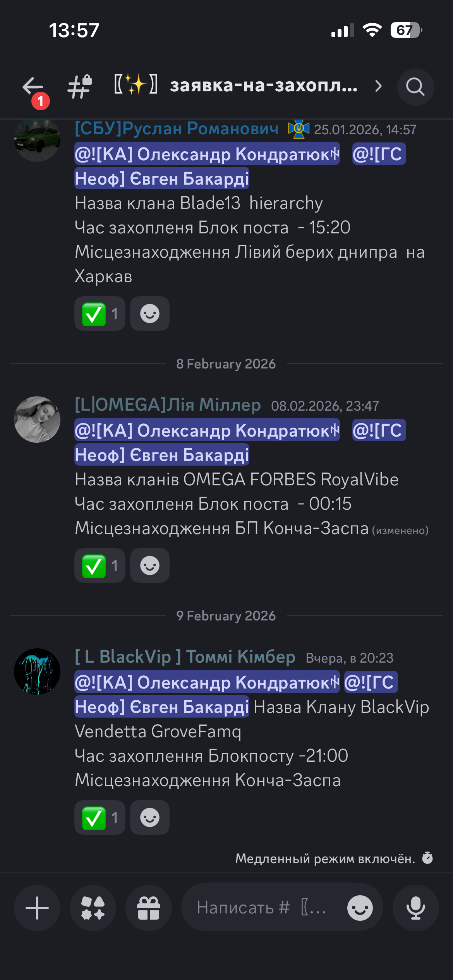Viewport: 453px width, 980px height.
Task: Toggle checkmark reaction on Руслан Романович's message
Action: tap(100, 314)
